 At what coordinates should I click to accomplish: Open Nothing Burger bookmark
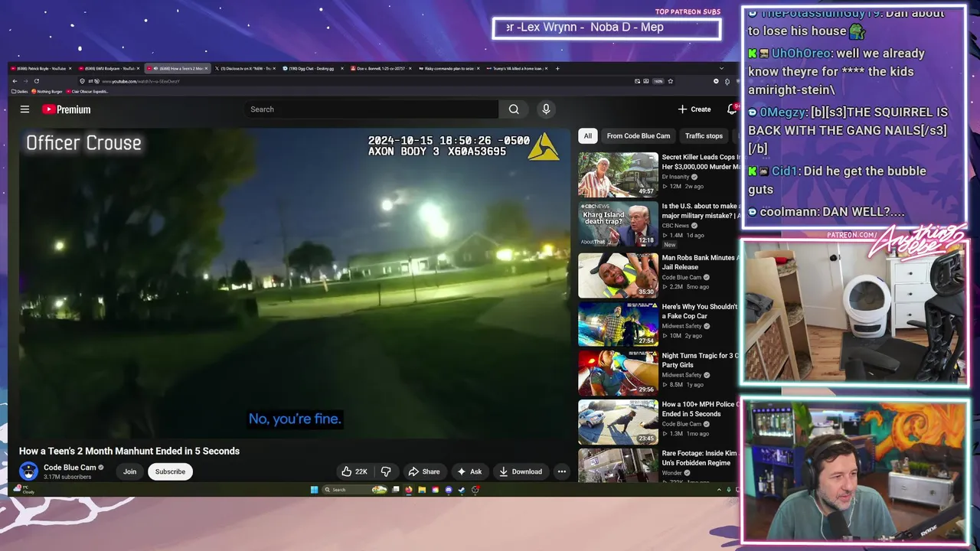(47, 91)
